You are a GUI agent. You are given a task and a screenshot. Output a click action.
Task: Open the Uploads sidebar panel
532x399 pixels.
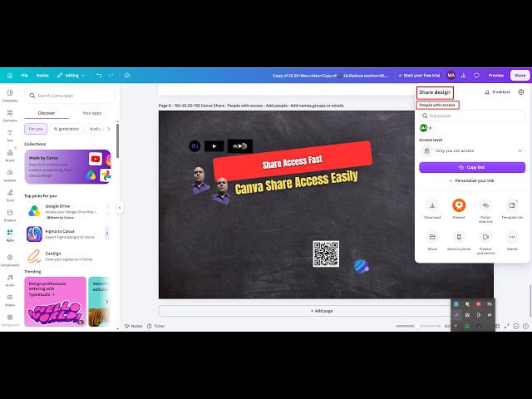point(10,175)
